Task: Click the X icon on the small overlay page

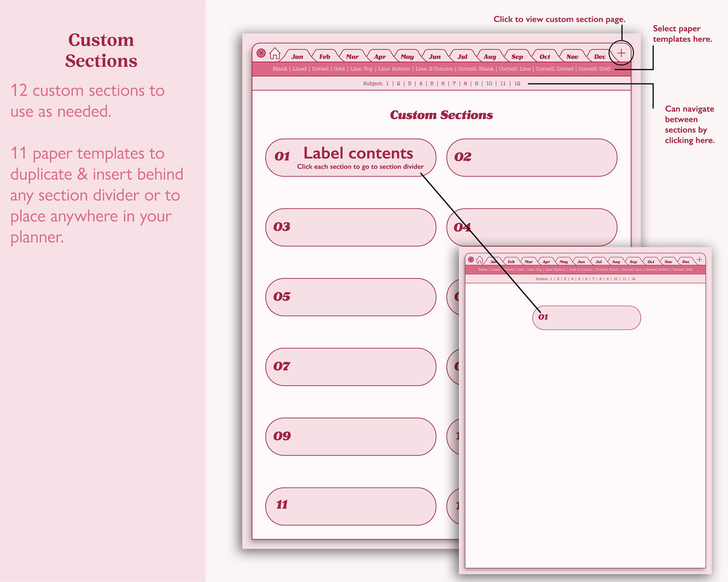Action: click(471, 260)
